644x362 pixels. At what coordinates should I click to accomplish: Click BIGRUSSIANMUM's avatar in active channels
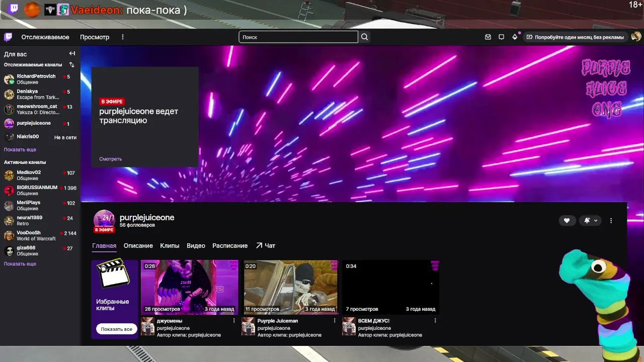tap(9, 191)
